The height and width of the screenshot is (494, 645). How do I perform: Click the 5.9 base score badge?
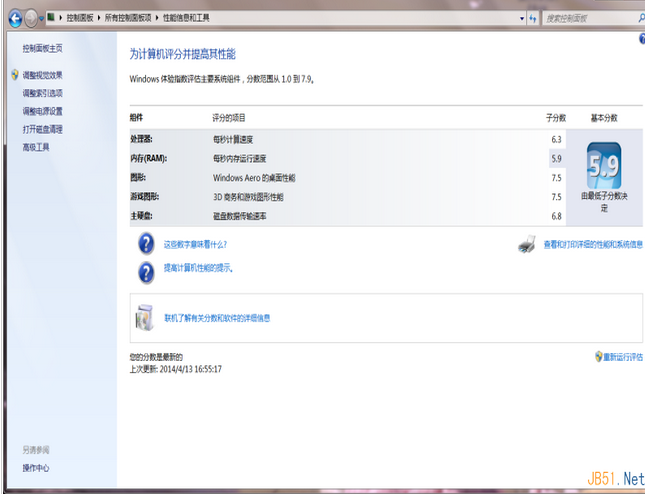click(x=603, y=165)
